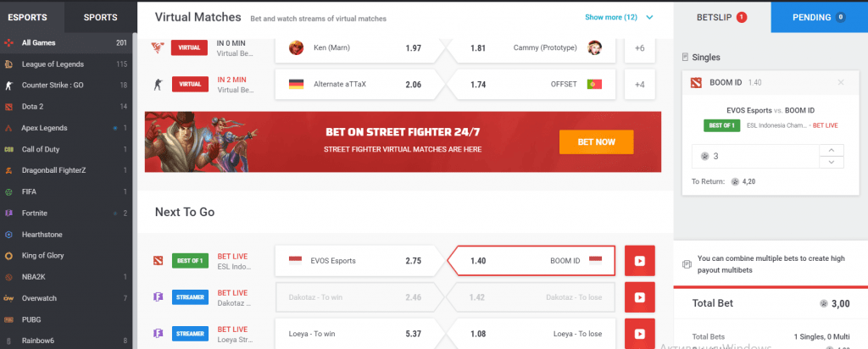Choose the Dota 2 sidebar icon
The width and height of the screenshot is (868, 349).
pyautogui.click(x=8, y=107)
